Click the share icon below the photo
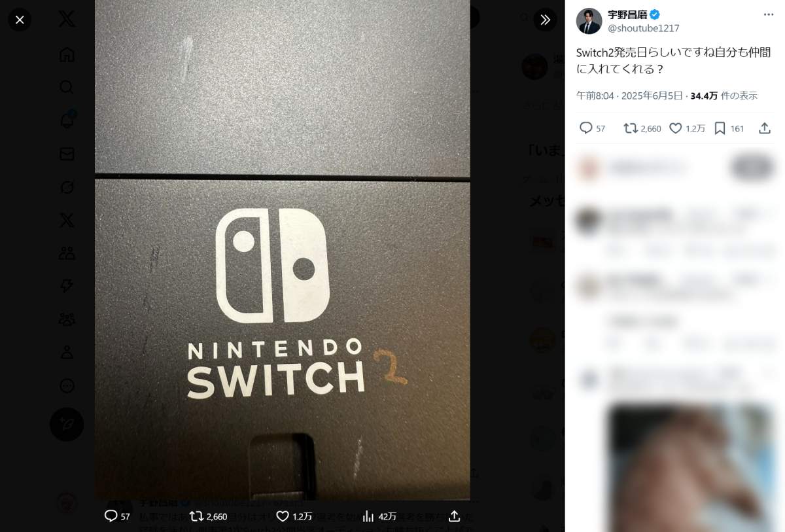This screenshot has height=532, width=785. click(454, 516)
